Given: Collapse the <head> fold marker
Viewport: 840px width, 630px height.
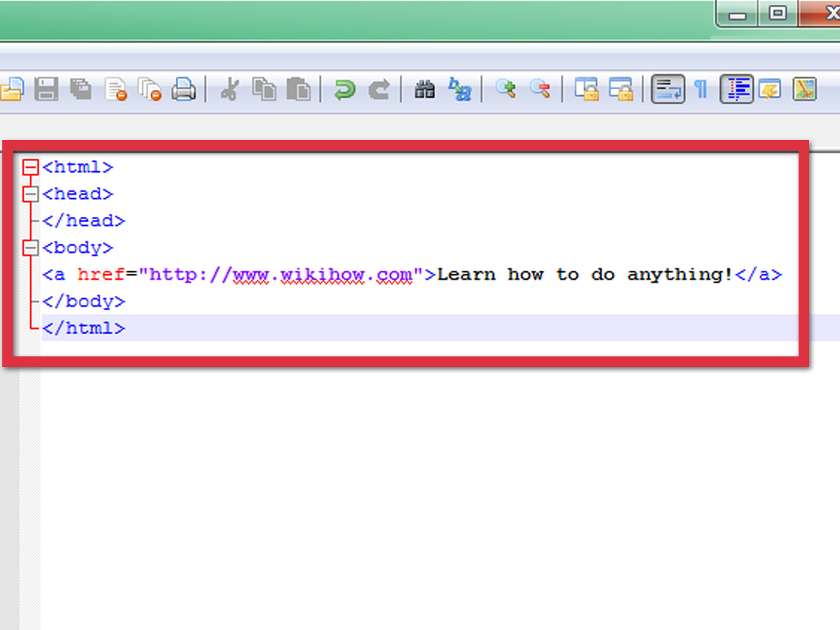Looking at the screenshot, I should coord(30,194).
